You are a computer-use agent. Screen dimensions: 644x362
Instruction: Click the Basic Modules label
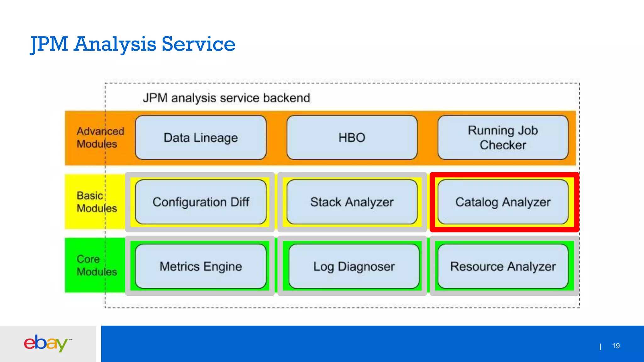(x=97, y=202)
